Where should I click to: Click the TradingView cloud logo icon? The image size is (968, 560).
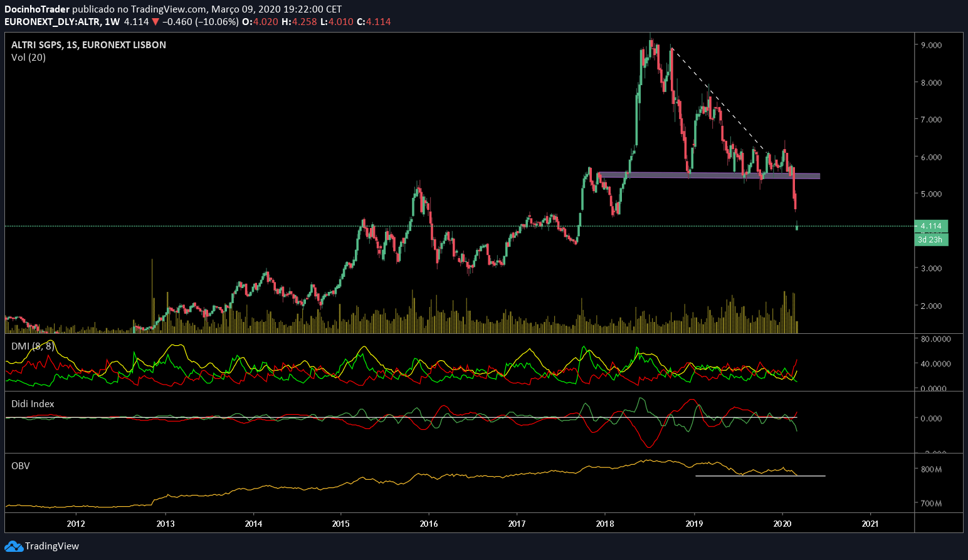click(x=14, y=546)
